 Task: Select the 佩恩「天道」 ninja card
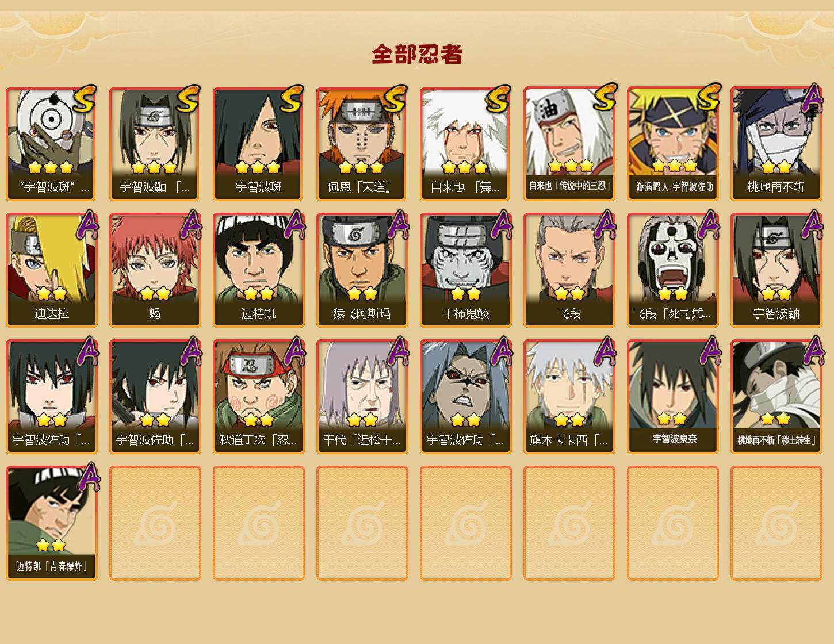(362, 144)
